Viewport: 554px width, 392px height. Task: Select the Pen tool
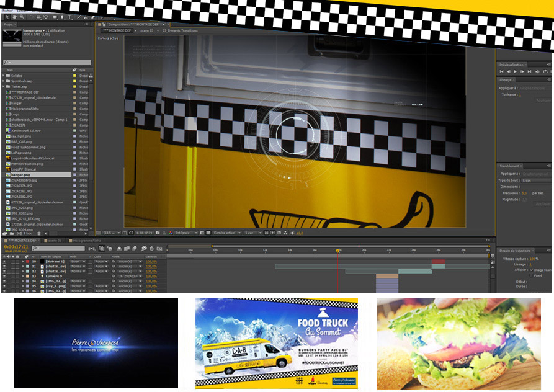coord(62,17)
